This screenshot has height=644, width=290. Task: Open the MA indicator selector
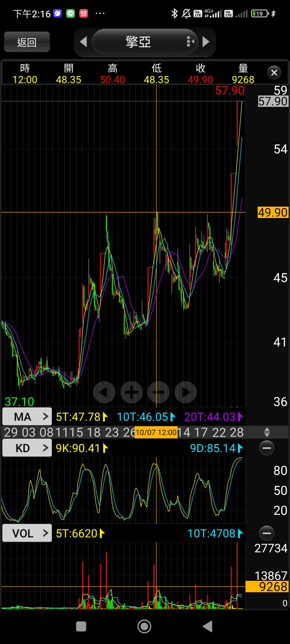point(27,417)
